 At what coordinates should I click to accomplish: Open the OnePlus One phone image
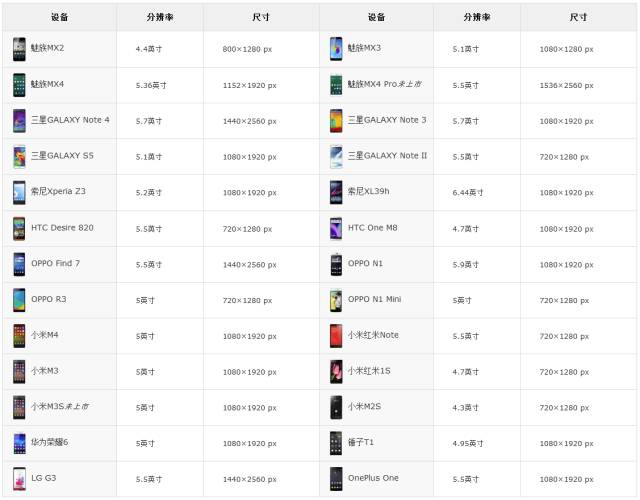click(x=336, y=479)
